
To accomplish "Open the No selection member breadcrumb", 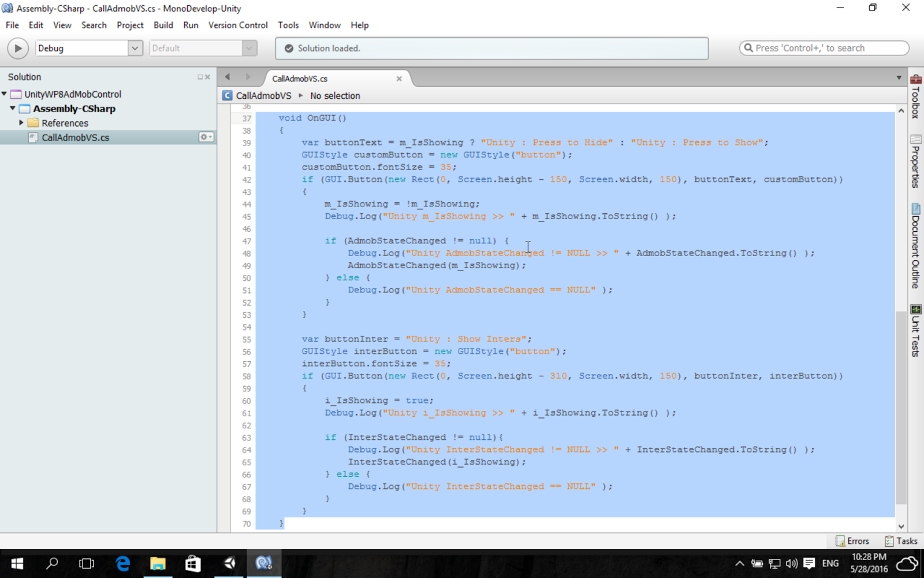I will 335,96.
